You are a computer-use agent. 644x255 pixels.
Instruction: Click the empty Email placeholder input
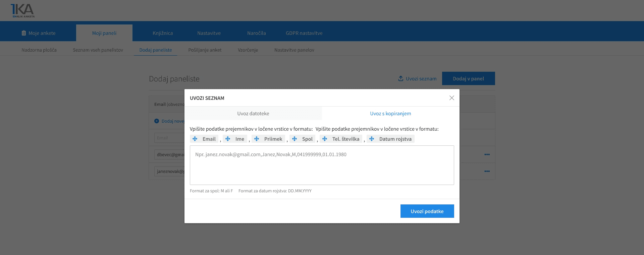[x=169, y=138]
